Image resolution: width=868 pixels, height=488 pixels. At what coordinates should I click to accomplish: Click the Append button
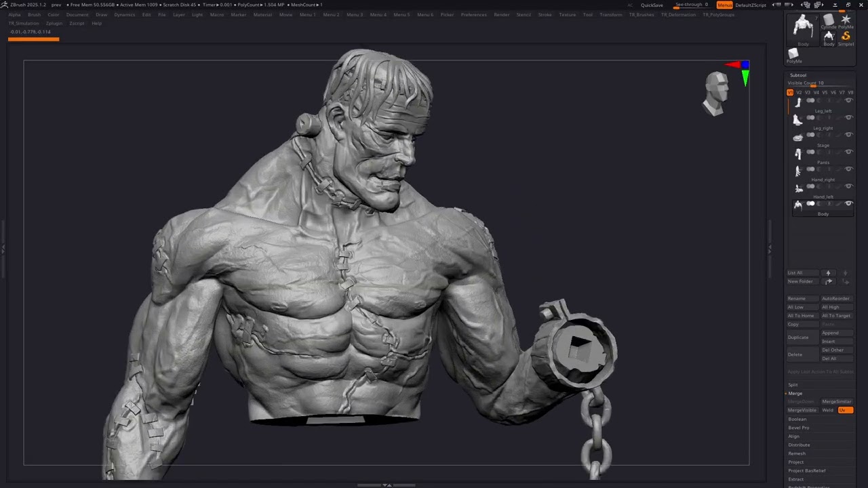click(837, 333)
